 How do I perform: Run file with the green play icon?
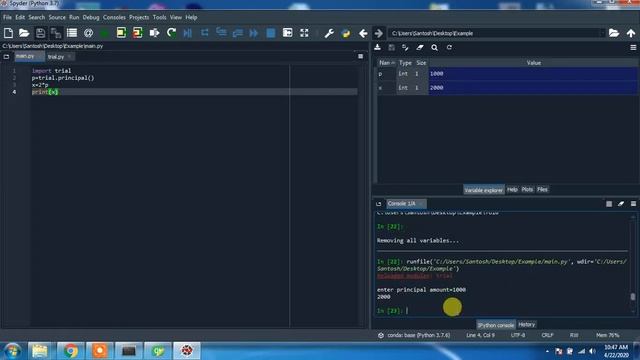104,33
